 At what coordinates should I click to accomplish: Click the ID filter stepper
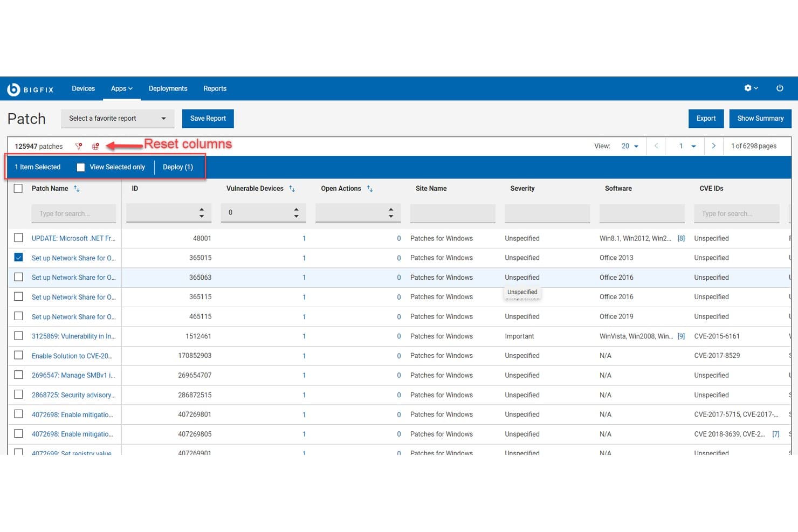pos(202,212)
